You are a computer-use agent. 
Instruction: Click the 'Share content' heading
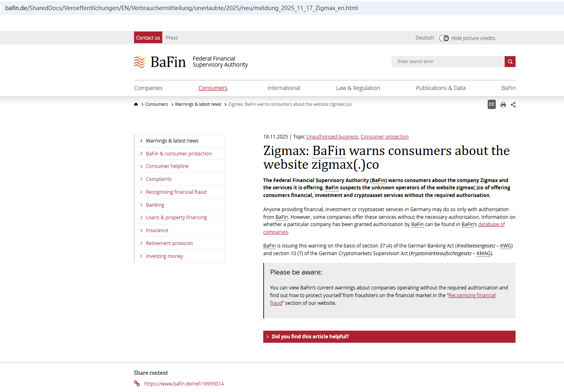(x=151, y=373)
